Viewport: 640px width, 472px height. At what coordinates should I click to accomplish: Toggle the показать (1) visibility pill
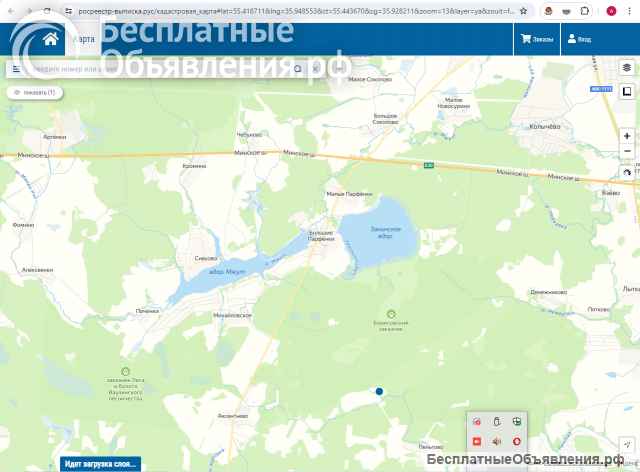pyautogui.click(x=35, y=93)
